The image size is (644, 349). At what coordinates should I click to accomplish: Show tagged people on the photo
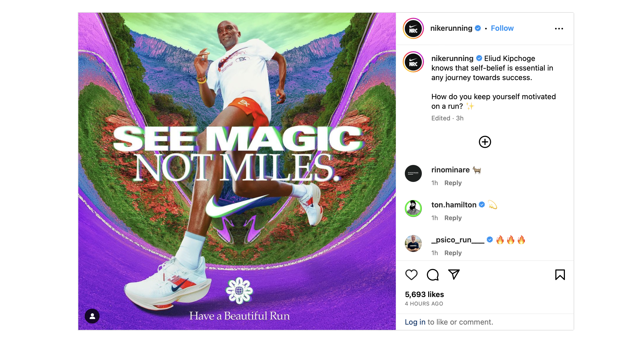(92, 316)
